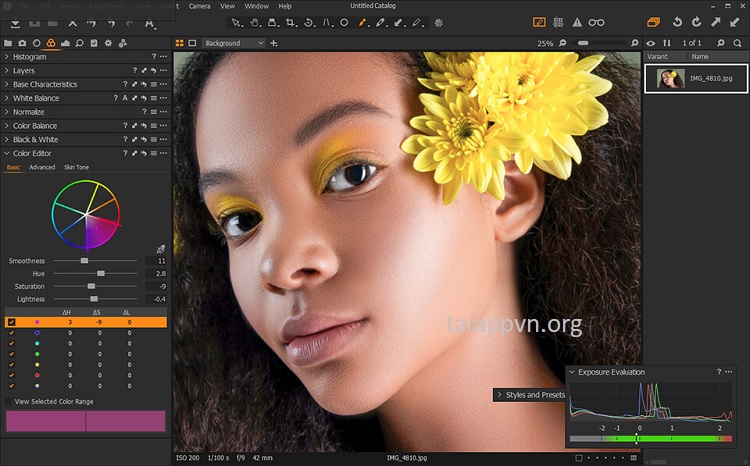Select the IMG_4810.jpg thumbnail in browser
This screenshot has height=466, width=750.
pyautogui.click(x=671, y=78)
